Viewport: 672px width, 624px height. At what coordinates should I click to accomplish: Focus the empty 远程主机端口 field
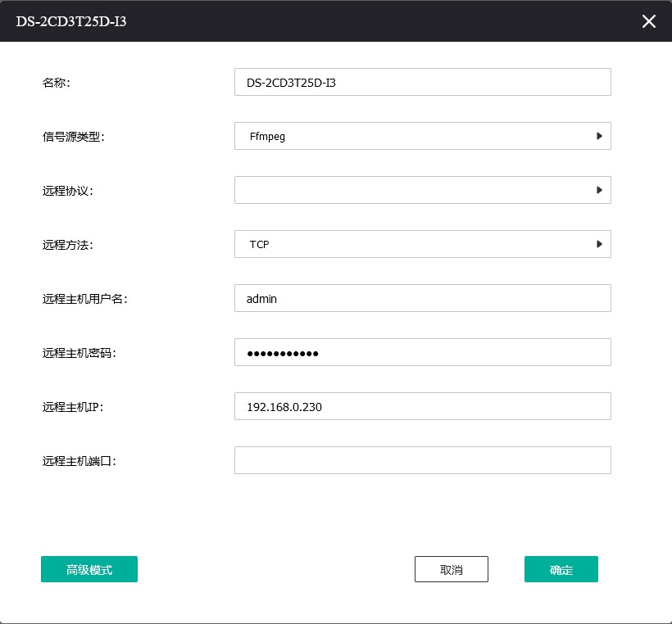pos(422,460)
